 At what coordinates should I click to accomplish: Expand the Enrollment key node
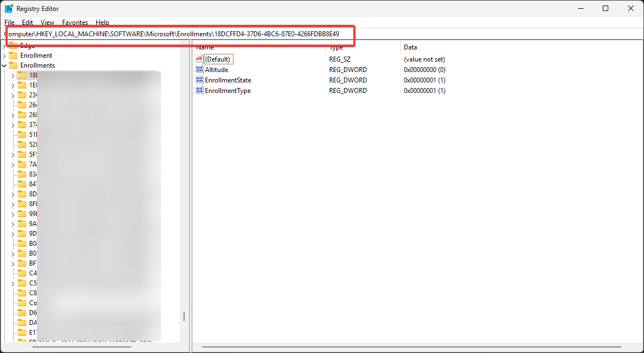4,56
